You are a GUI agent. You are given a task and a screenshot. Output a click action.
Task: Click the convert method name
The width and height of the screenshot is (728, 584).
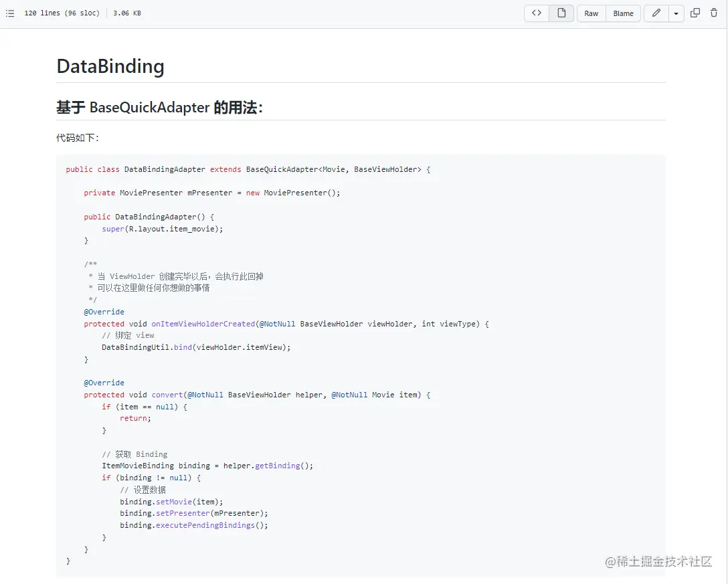(x=167, y=395)
